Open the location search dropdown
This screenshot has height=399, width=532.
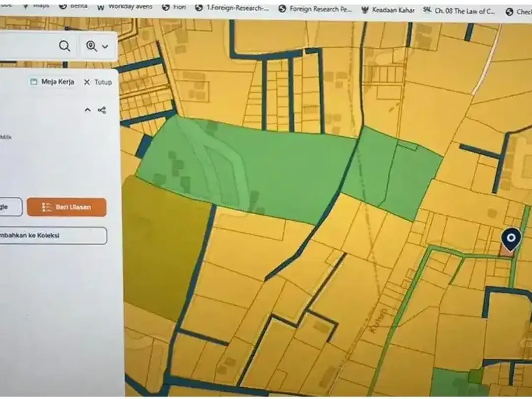(x=98, y=46)
